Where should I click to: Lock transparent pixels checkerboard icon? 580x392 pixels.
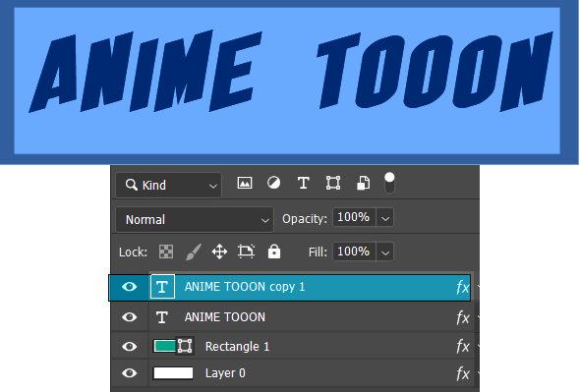coord(166,252)
